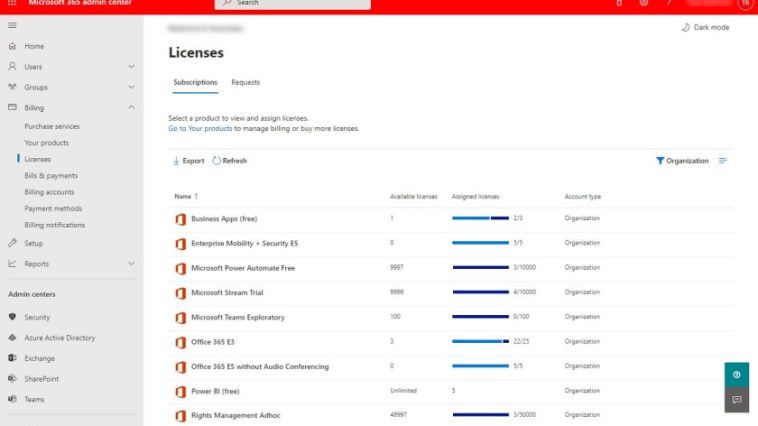Expand the Users navigation section
Viewport: 758px width, 426px height.
point(131,67)
